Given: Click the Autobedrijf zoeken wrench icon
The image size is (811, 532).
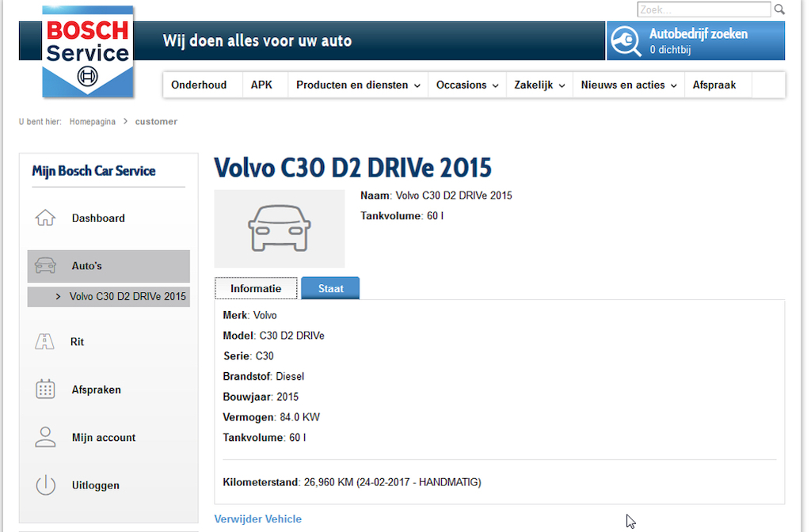Looking at the screenshot, I should pyautogui.click(x=626, y=41).
